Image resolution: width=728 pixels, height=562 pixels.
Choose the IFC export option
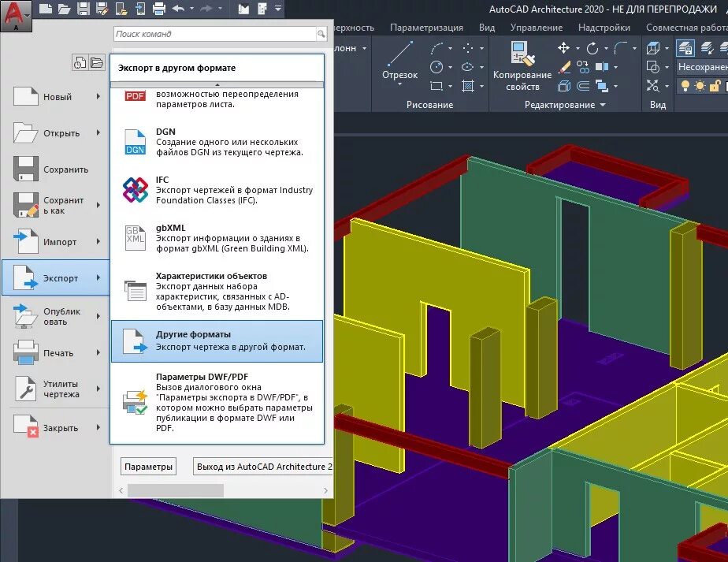click(217, 190)
